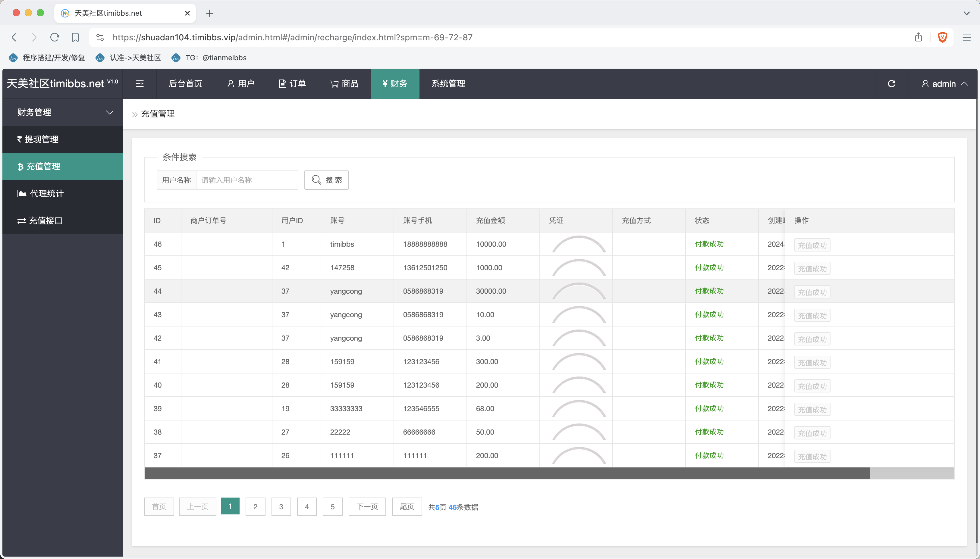The height and width of the screenshot is (559, 980).
Task: Open the 订单 top menu
Action: tap(292, 84)
